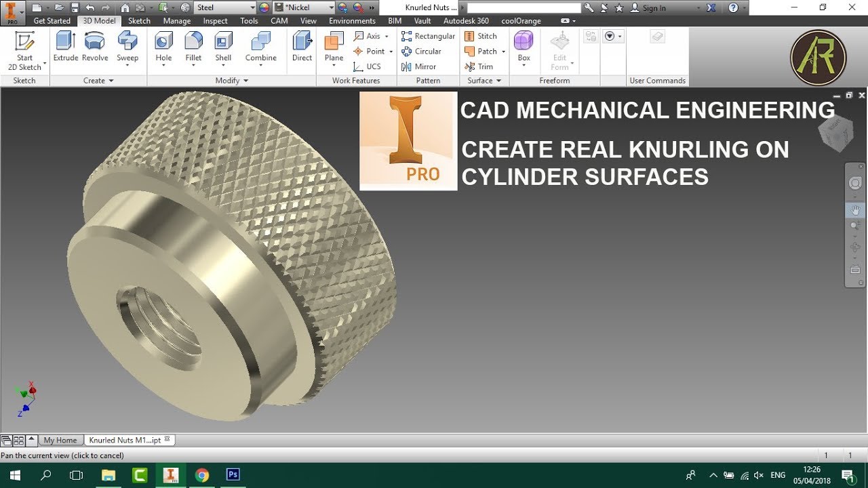Open File Explorer from the taskbar

pos(108,475)
